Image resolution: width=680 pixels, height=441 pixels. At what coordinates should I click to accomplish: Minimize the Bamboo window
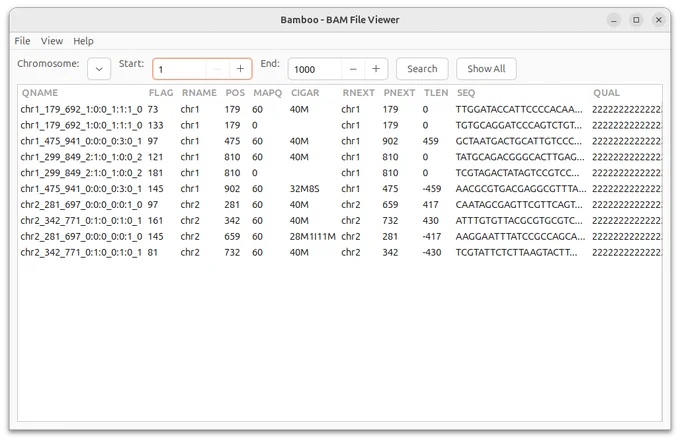(x=614, y=20)
